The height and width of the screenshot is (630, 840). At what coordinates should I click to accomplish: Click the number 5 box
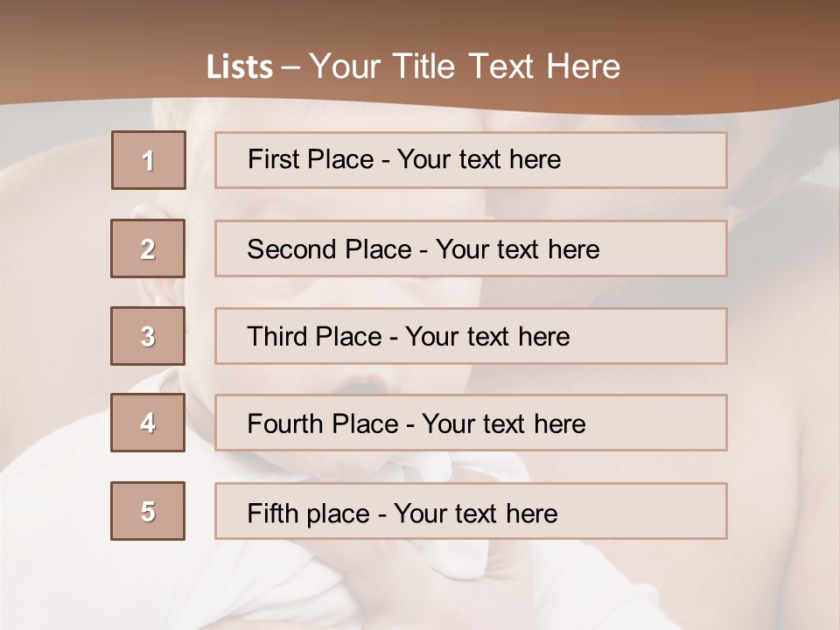148,511
